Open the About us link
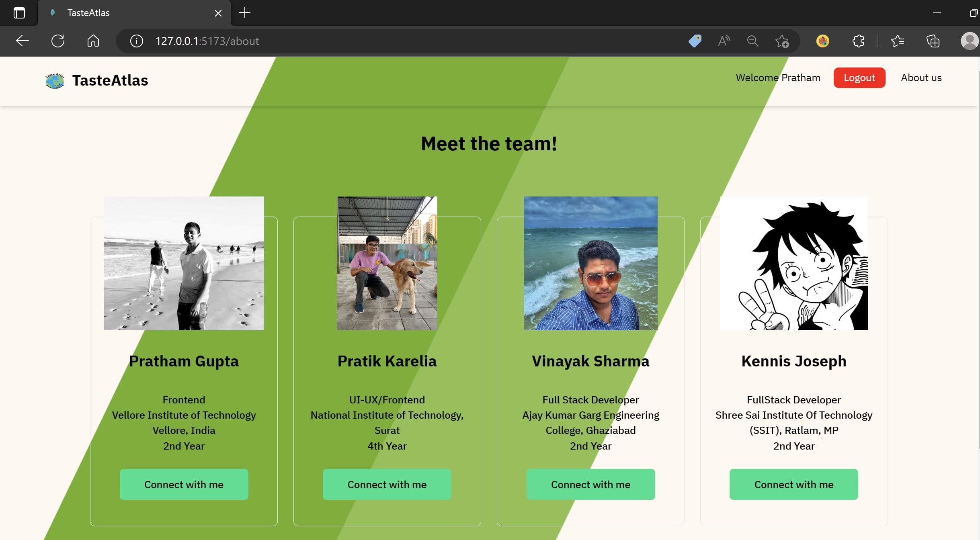This screenshot has height=540, width=980. (921, 78)
